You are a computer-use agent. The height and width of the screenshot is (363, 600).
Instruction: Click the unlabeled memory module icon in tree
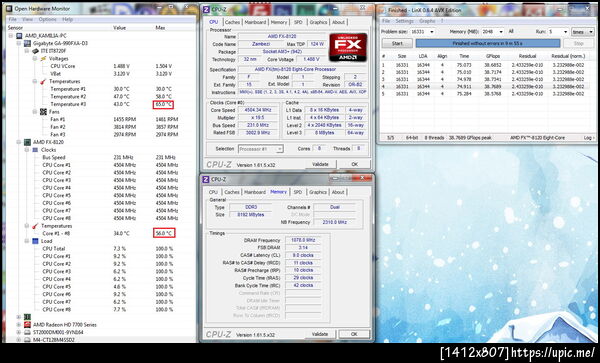(28, 317)
